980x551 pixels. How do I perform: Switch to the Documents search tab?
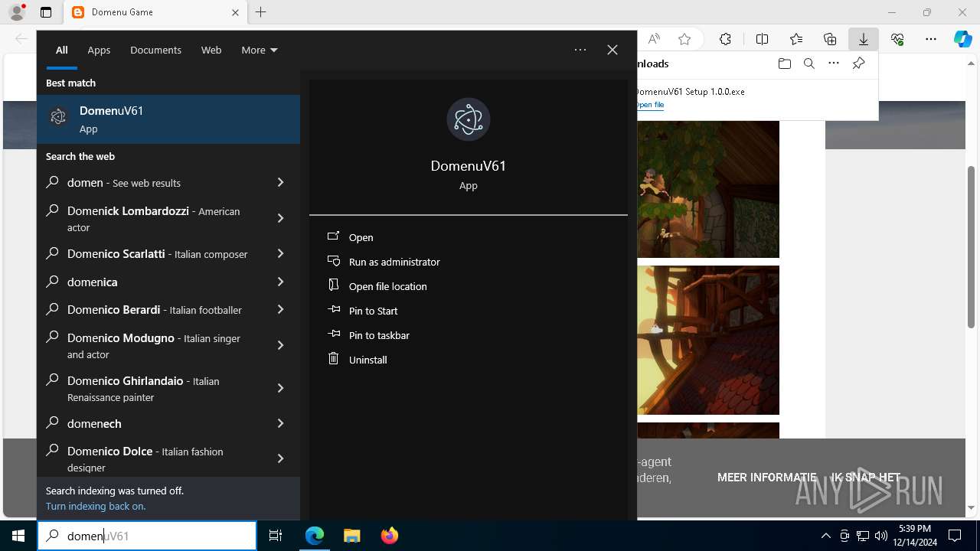[x=155, y=50]
